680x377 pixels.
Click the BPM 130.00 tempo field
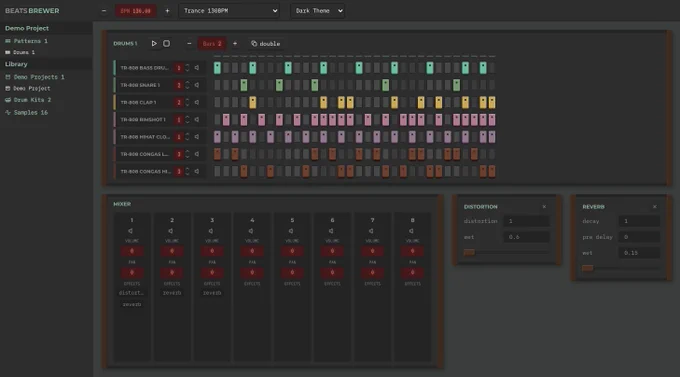coord(136,11)
